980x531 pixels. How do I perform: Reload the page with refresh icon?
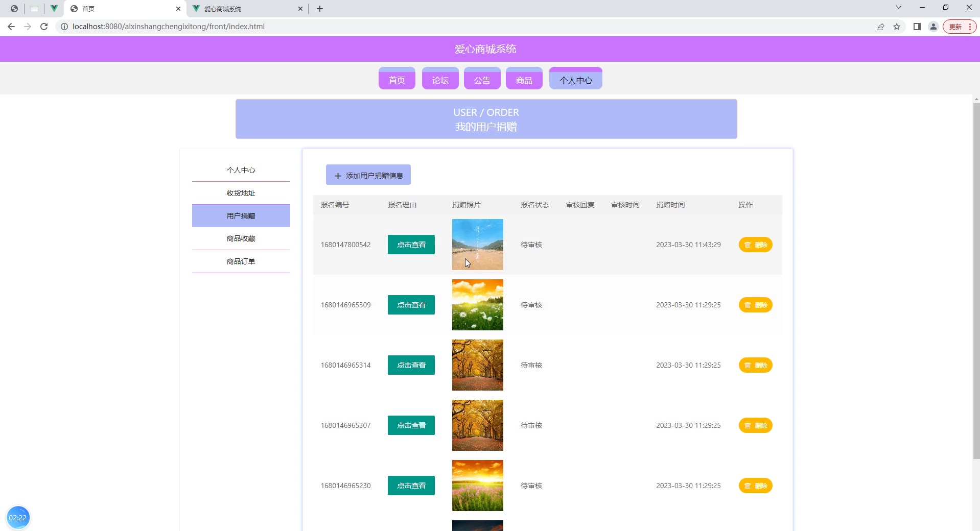(x=44, y=27)
